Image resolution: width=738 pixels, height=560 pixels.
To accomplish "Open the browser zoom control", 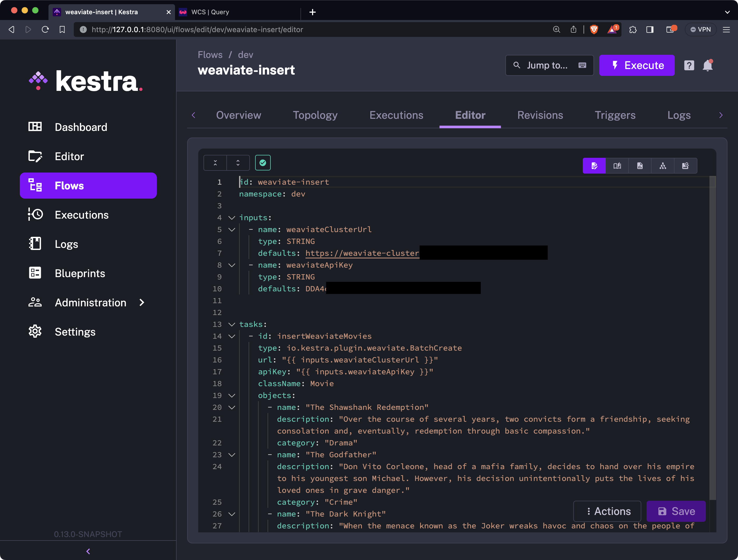I will click(x=556, y=29).
